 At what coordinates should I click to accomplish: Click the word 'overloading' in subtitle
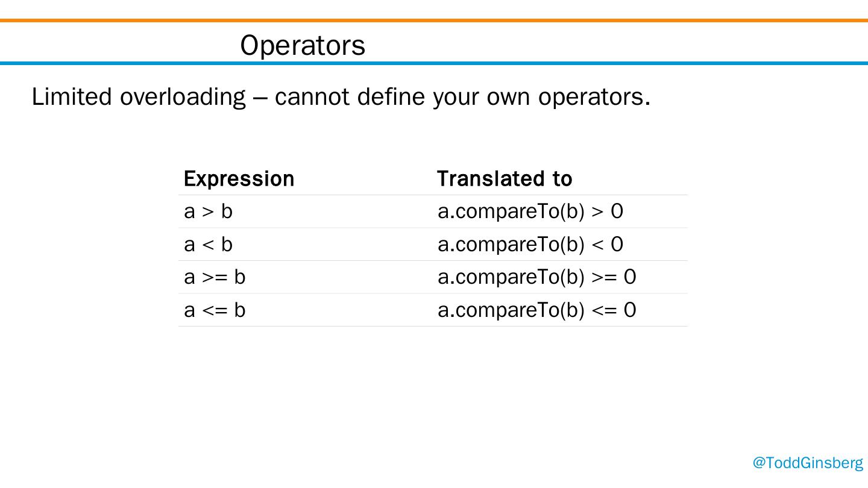(183, 97)
